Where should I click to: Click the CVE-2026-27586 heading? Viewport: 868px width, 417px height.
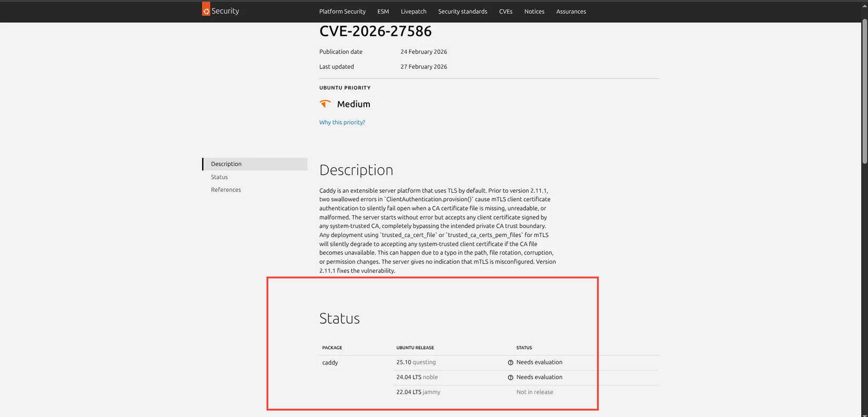tap(376, 31)
